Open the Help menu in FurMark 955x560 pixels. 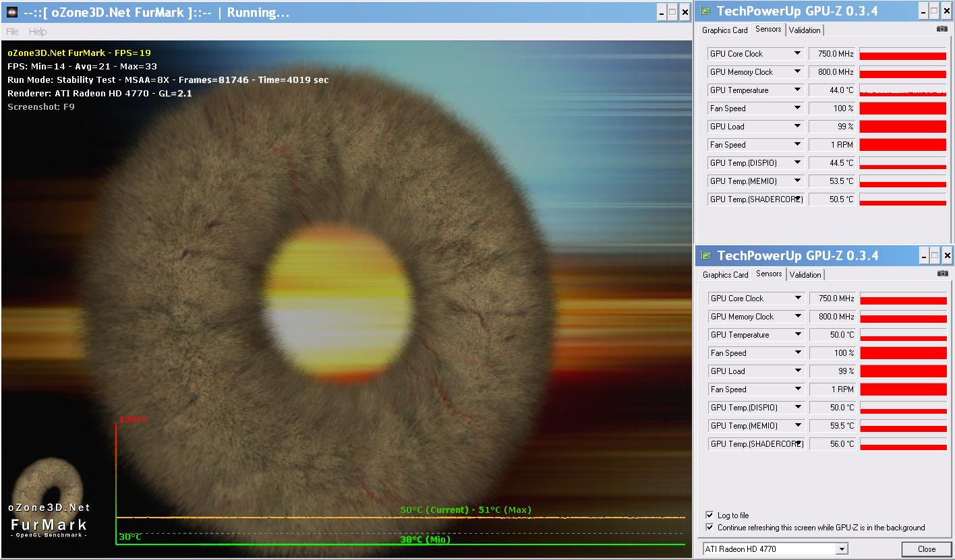pos(38,32)
